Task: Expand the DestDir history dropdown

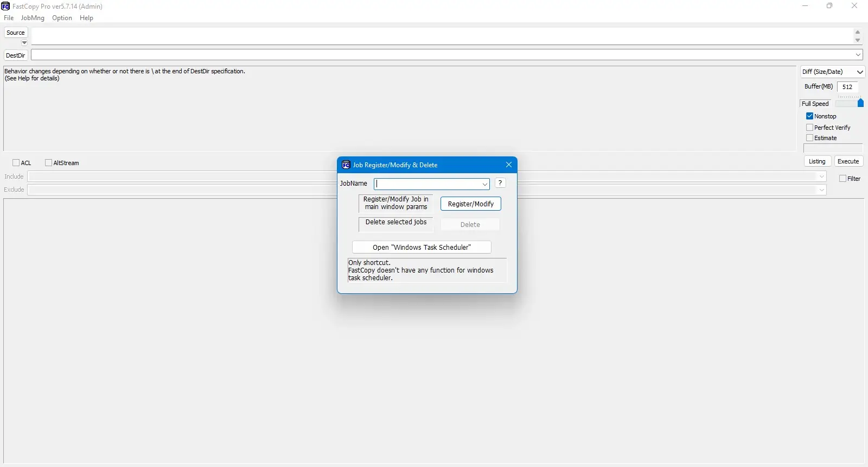Action: tap(858, 55)
